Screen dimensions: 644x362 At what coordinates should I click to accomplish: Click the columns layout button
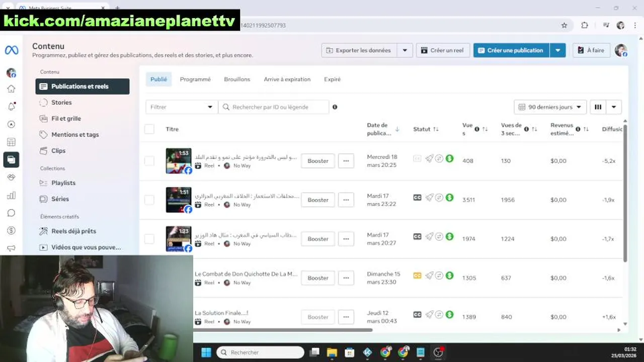pyautogui.click(x=598, y=107)
